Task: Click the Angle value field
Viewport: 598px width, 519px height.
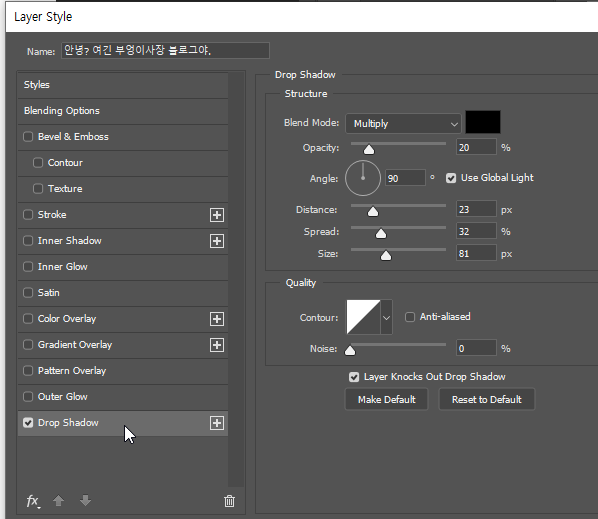Action: click(x=405, y=178)
